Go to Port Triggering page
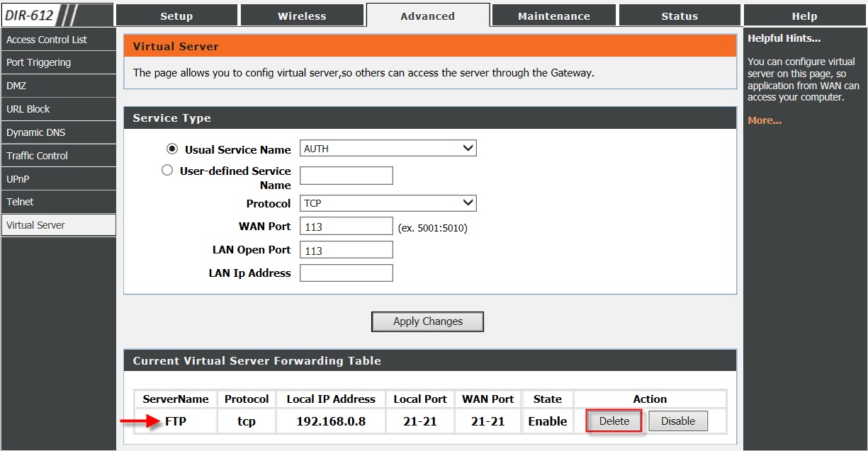 58,62
